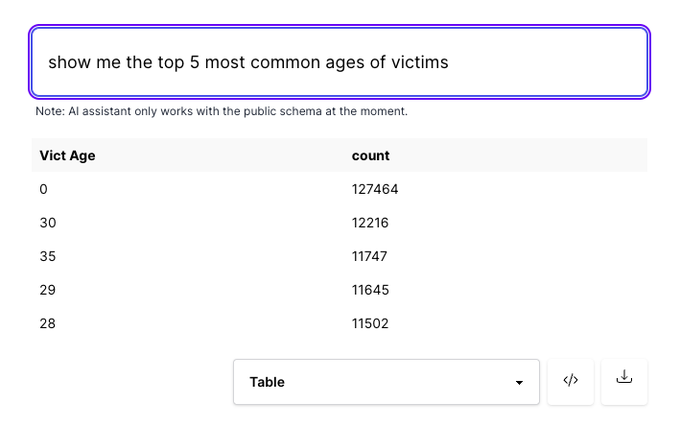This screenshot has width=680, height=427.
Task: Click the word 'show' in the query
Action: tap(69, 62)
